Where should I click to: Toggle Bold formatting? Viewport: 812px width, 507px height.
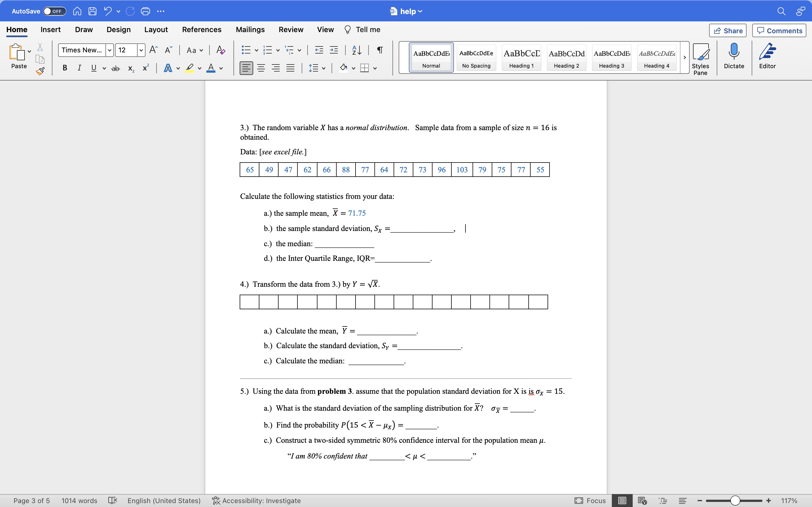tap(65, 68)
